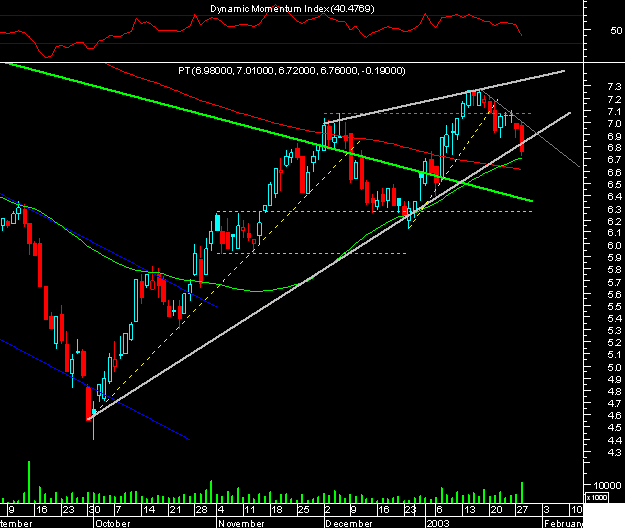The height and width of the screenshot is (528, 625).
Task: Select the 5.0 price axis label
Action: [614, 367]
